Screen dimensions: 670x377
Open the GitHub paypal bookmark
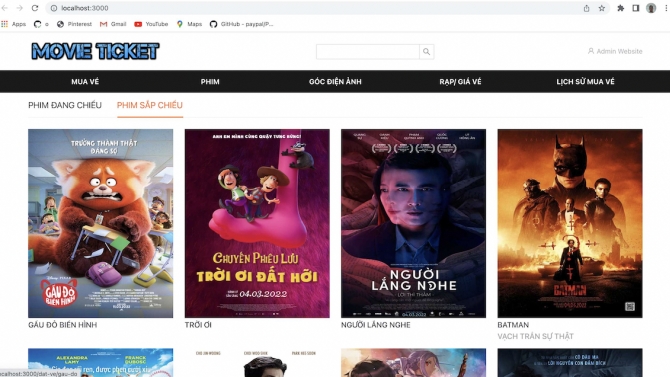(241, 24)
